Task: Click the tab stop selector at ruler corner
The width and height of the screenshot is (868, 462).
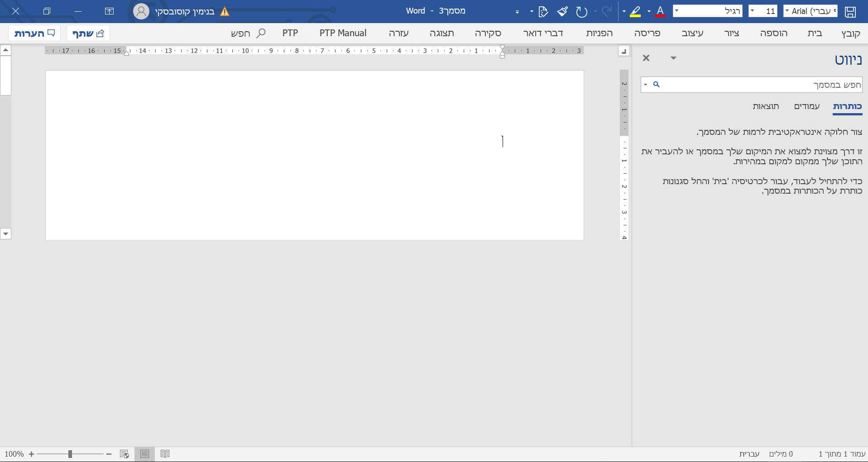Action: [624, 51]
